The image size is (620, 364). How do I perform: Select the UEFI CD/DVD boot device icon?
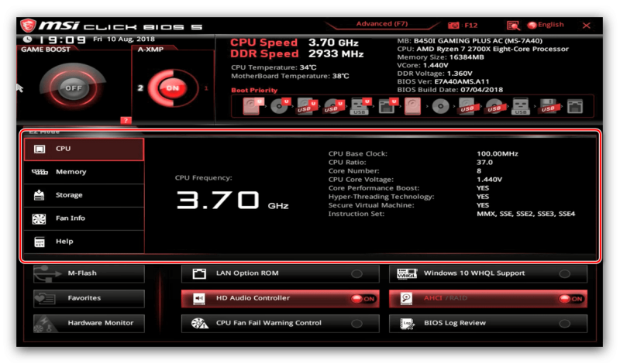(281, 106)
